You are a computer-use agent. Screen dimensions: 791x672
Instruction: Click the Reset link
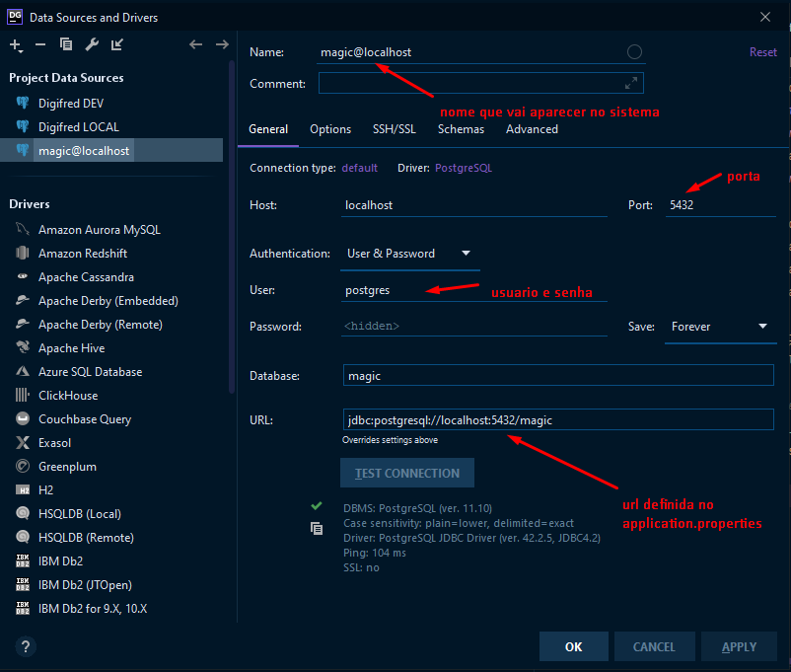pyautogui.click(x=762, y=52)
